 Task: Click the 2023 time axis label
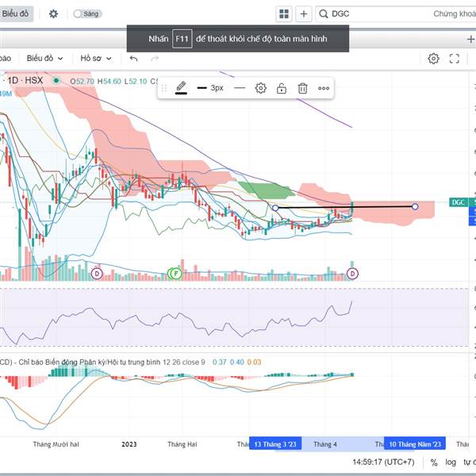click(129, 444)
